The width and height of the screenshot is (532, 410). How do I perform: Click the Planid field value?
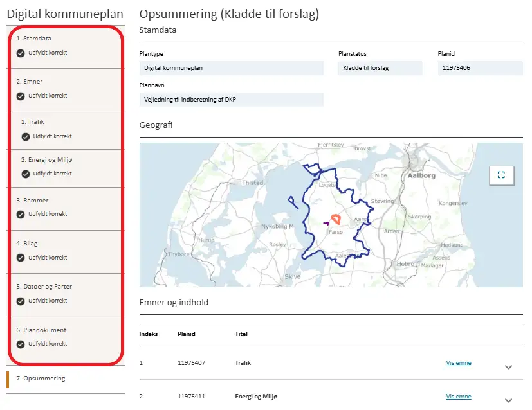click(x=480, y=67)
